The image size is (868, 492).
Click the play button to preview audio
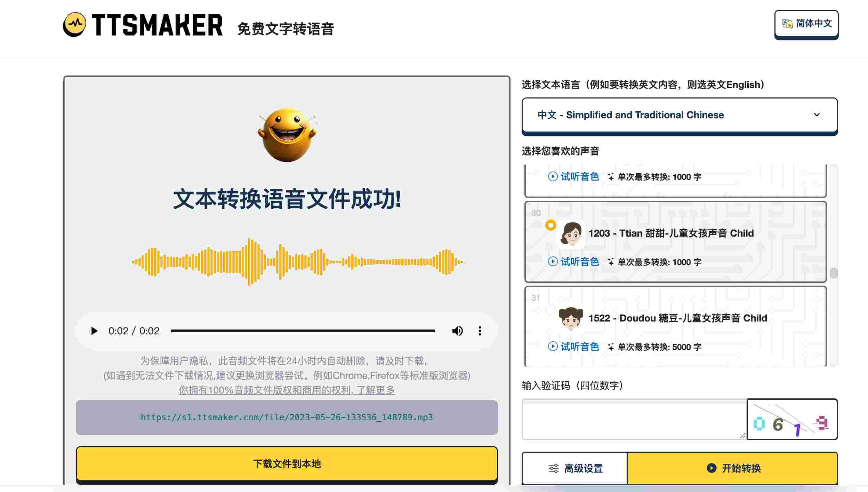(95, 331)
